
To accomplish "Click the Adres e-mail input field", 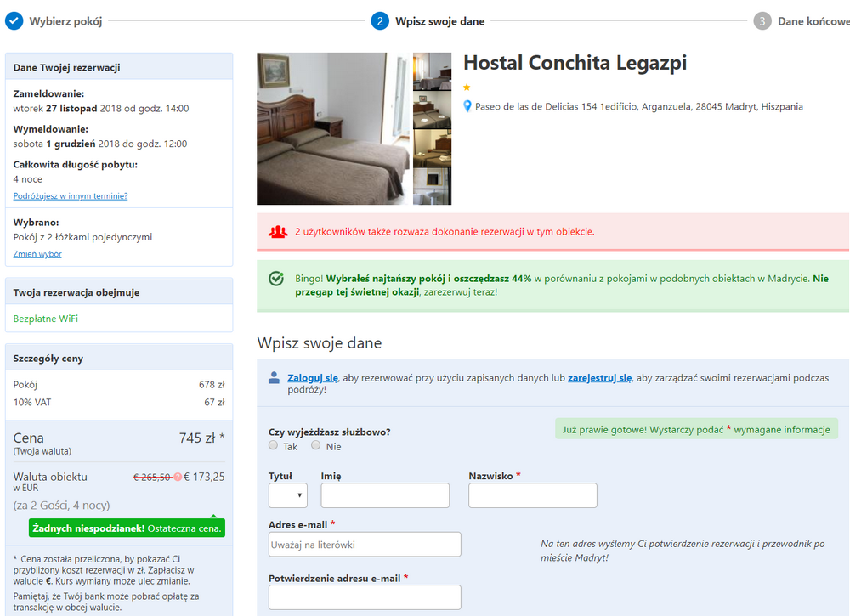I will [365, 545].
